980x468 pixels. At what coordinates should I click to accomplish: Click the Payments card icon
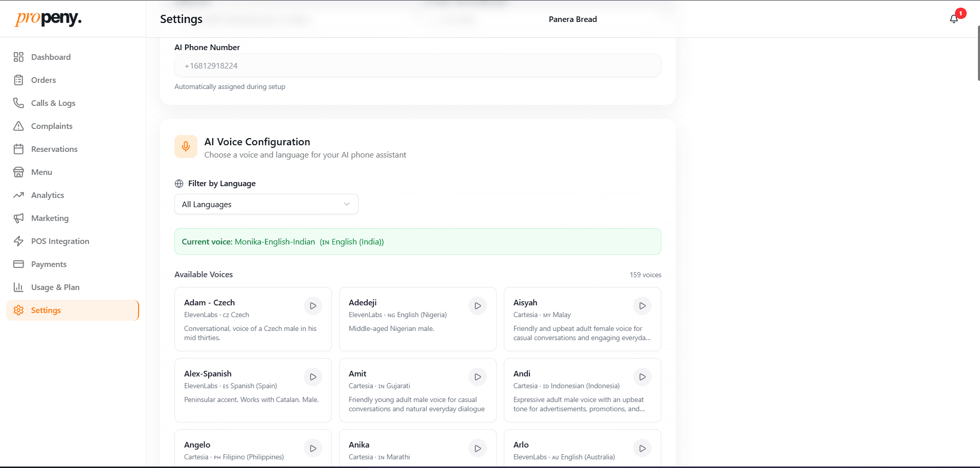coord(18,264)
